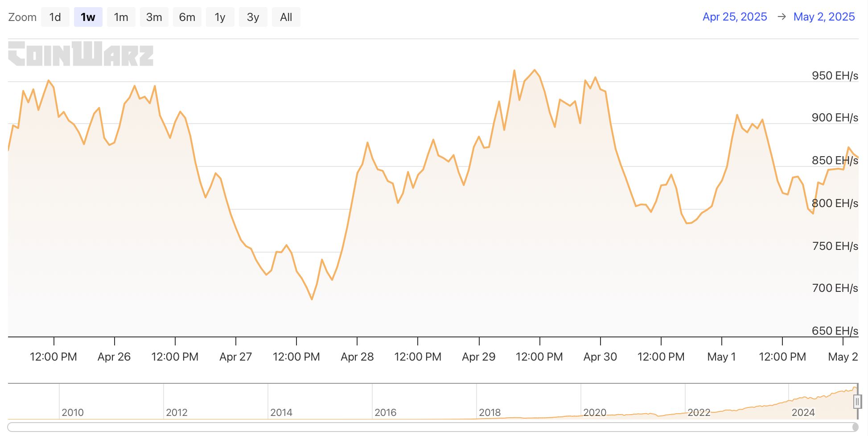Edit the May 2, 2025 end date
The height and width of the screenshot is (436, 868).
[824, 17]
